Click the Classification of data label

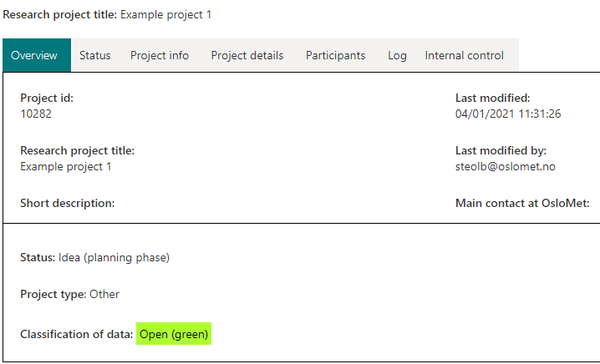coord(77,334)
